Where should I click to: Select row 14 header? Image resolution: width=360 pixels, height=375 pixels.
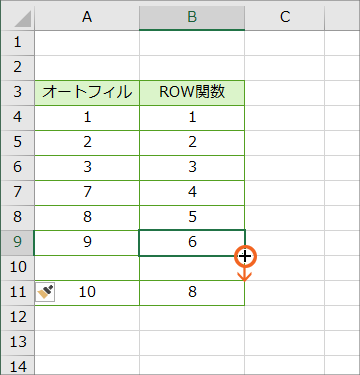[x=17, y=366]
